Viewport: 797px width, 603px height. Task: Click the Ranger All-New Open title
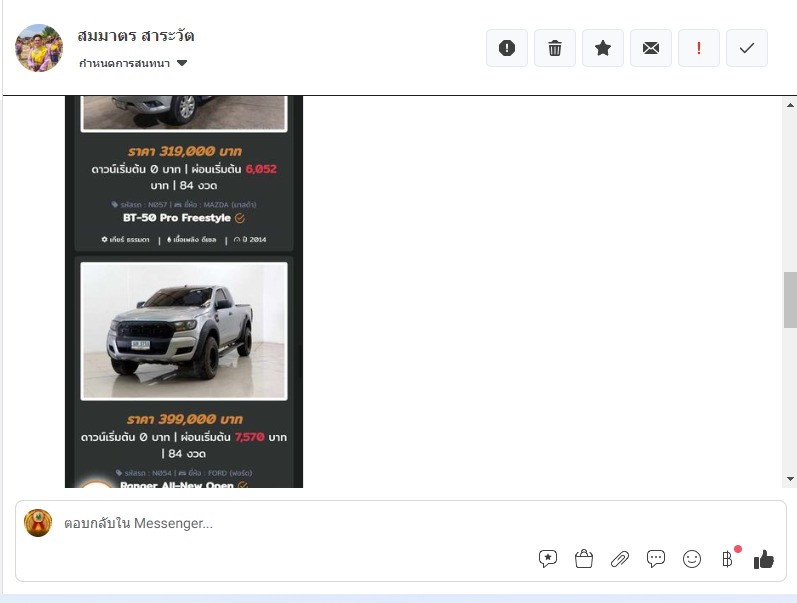177,485
